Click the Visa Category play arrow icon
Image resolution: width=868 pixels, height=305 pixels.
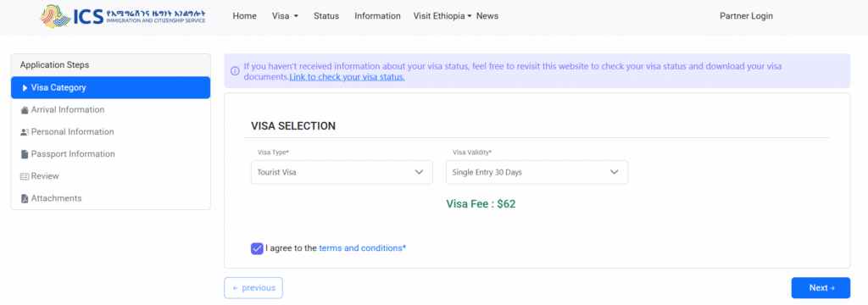[x=25, y=87]
